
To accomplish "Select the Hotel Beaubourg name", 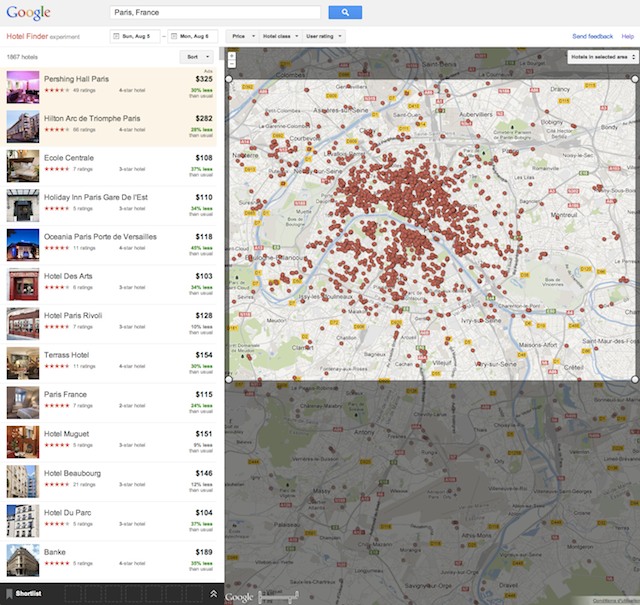I will pyautogui.click(x=72, y=473).
